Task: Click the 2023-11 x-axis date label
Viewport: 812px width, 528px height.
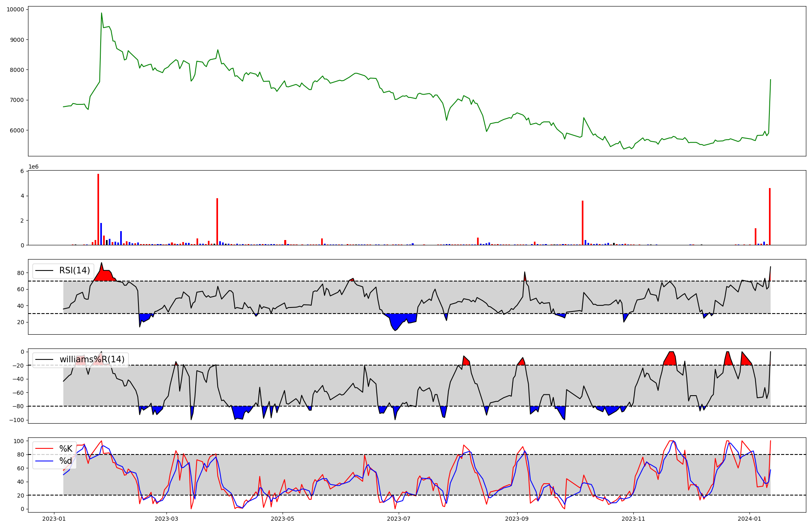Action: point(633,519)
